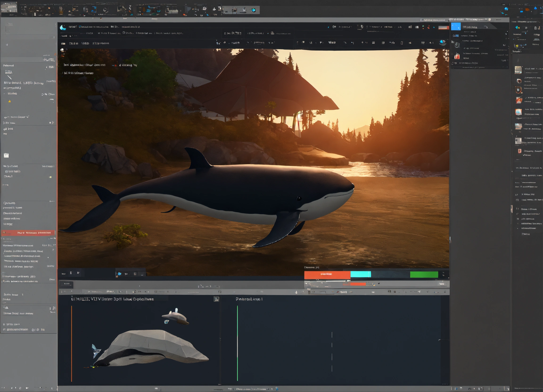Toggle the small yellow indicator in left sidebar

(x=50, y=177)
